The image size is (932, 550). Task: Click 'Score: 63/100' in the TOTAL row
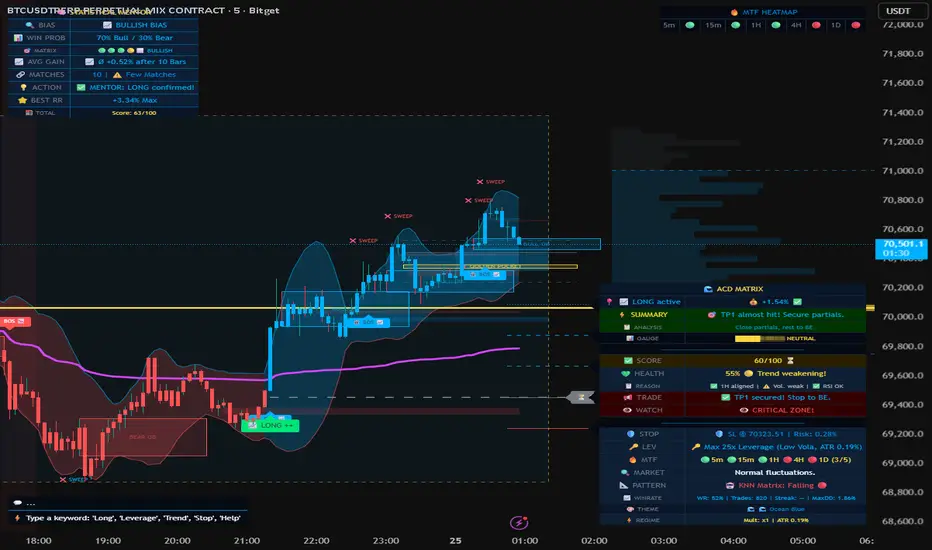(134, 112)
